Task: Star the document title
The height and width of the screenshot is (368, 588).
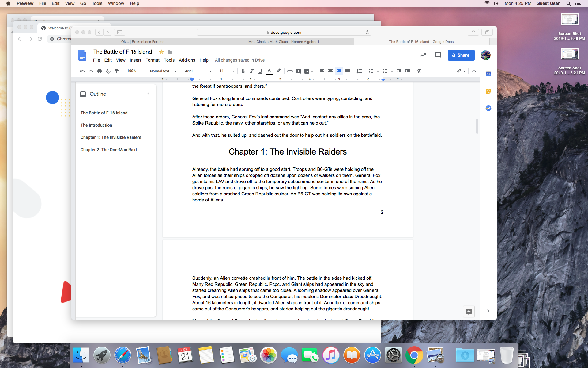Action: tap(161, 52)
